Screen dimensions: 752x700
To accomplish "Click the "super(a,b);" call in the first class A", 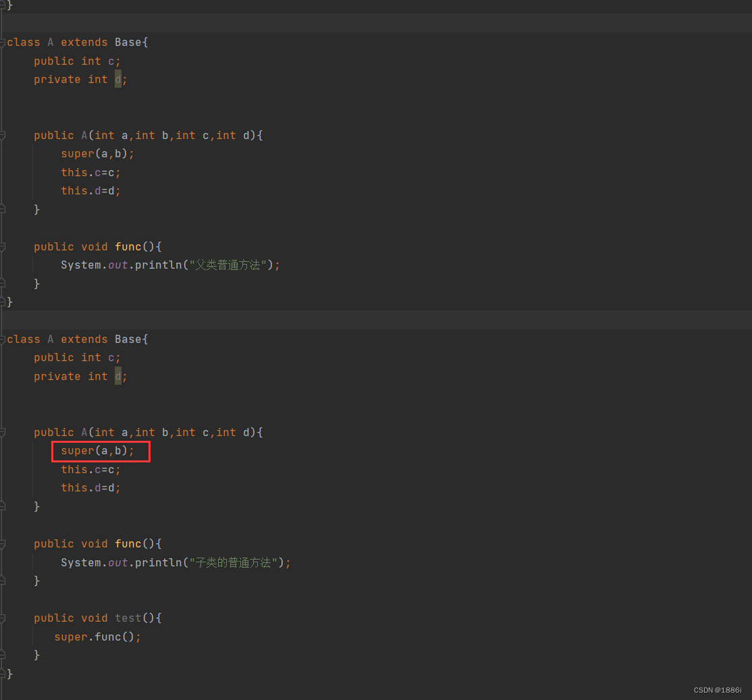I will click(x=97, y=154).
